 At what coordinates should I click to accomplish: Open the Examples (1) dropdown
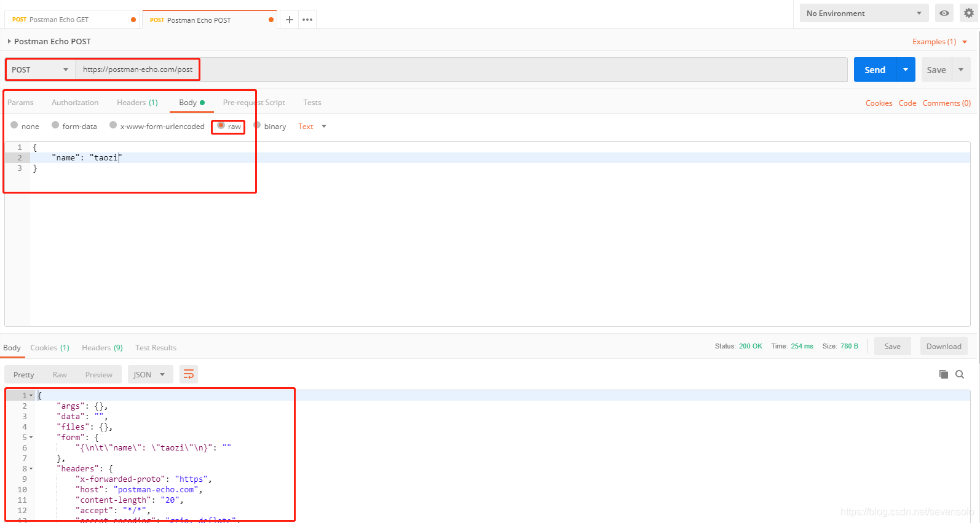[940, 42]
